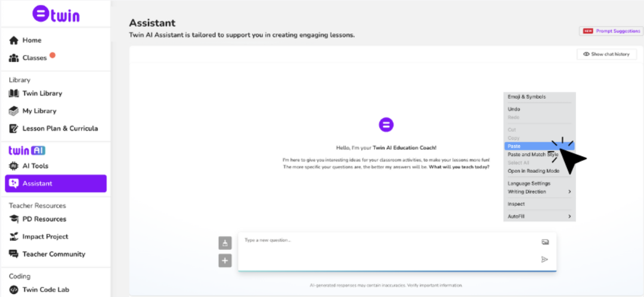Click the Lesson Plan & Curricula icon
644x297 pixels.
coord(14,128)
